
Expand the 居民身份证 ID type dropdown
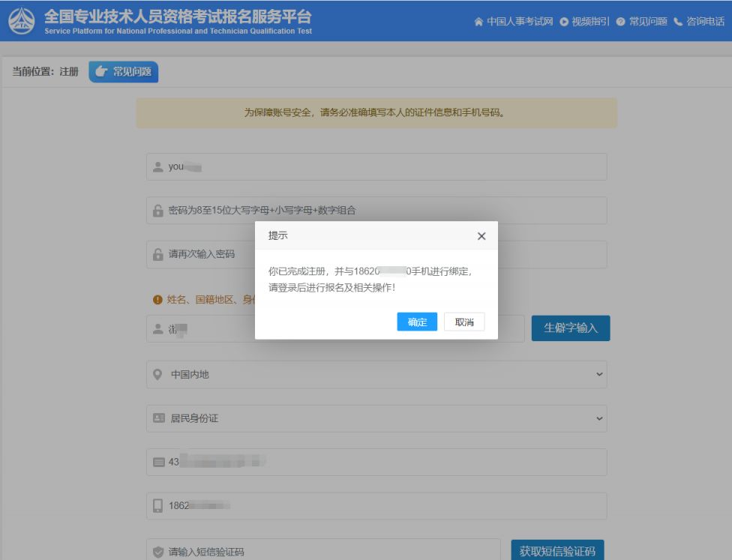[x=376, y=418]
